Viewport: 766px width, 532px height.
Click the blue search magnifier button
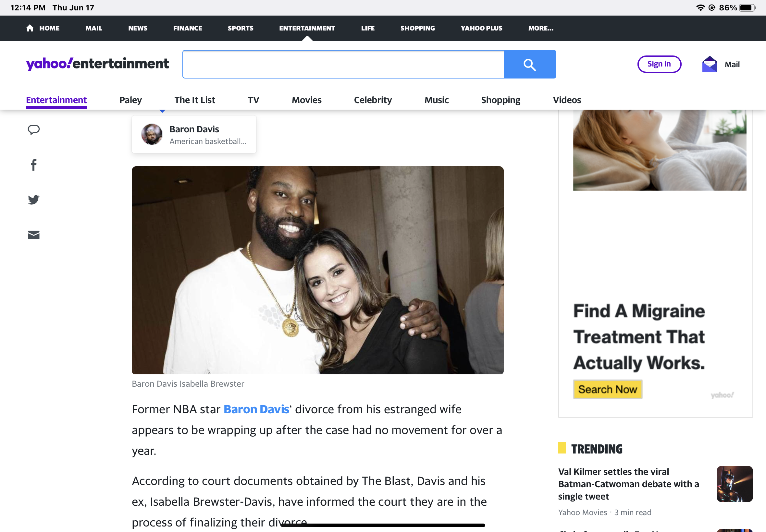click(x=530, y=64)
